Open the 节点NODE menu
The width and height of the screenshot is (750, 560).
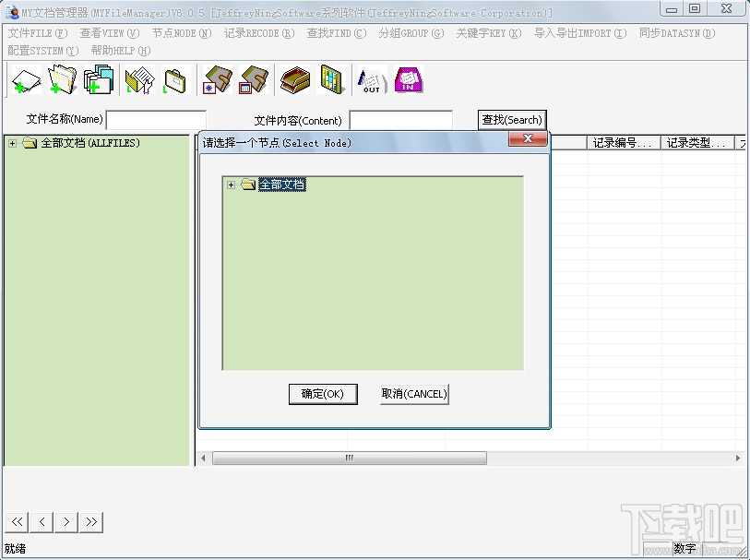coord(181,33)
